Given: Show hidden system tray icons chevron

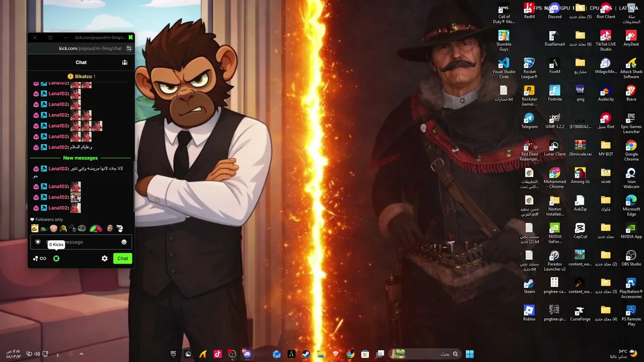Looking at the screenshot, I should [x=82, y=354].
